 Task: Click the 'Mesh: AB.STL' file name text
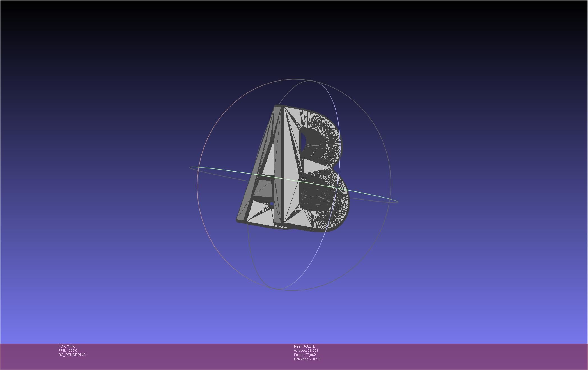coord(304,346)
